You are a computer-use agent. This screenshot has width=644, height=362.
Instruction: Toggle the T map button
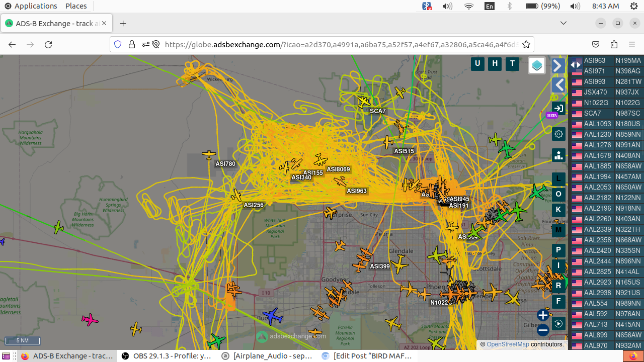[x=512, y=64]
